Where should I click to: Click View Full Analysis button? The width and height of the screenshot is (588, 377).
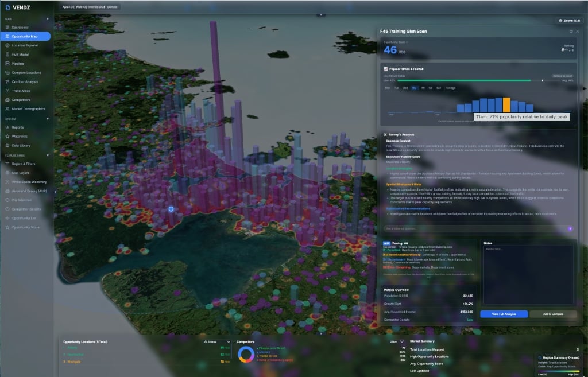[x=504, y=314]
